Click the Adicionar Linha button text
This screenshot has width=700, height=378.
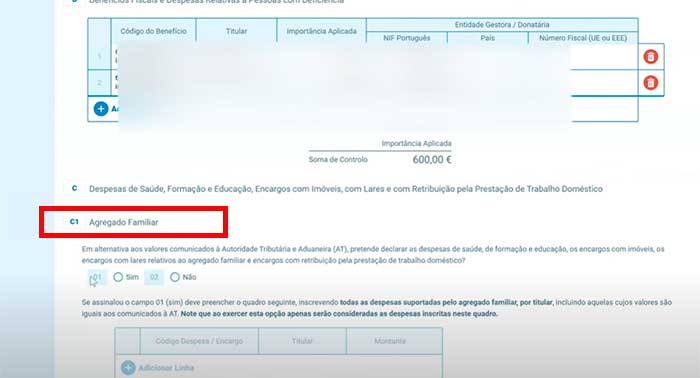166,368
